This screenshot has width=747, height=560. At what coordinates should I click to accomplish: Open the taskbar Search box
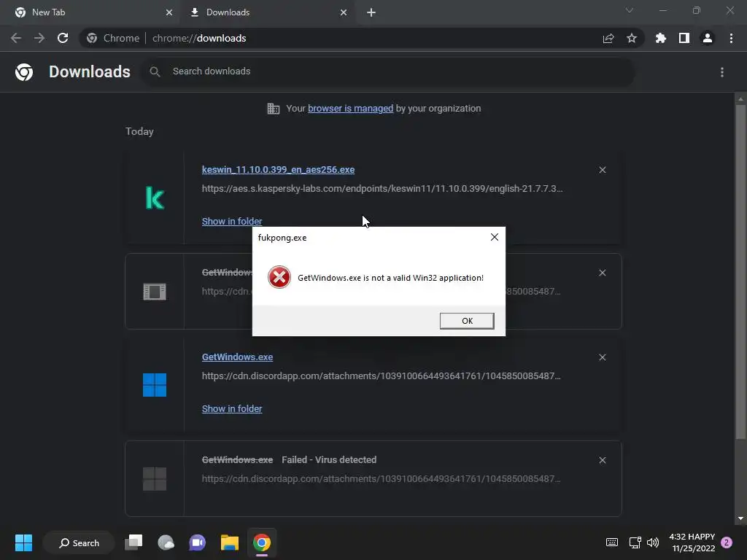click(x=79, y=542)
